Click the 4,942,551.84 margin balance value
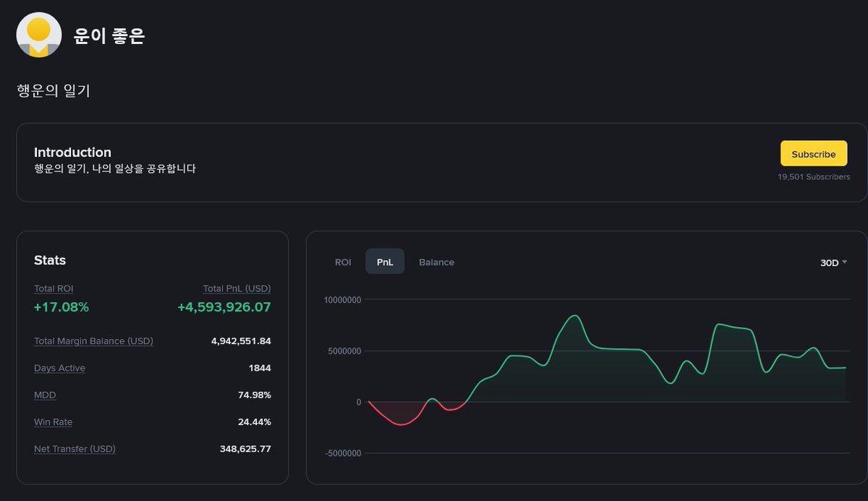Image resolution: width=868 pixels, height=501 pixels. (x=241, y=341)
